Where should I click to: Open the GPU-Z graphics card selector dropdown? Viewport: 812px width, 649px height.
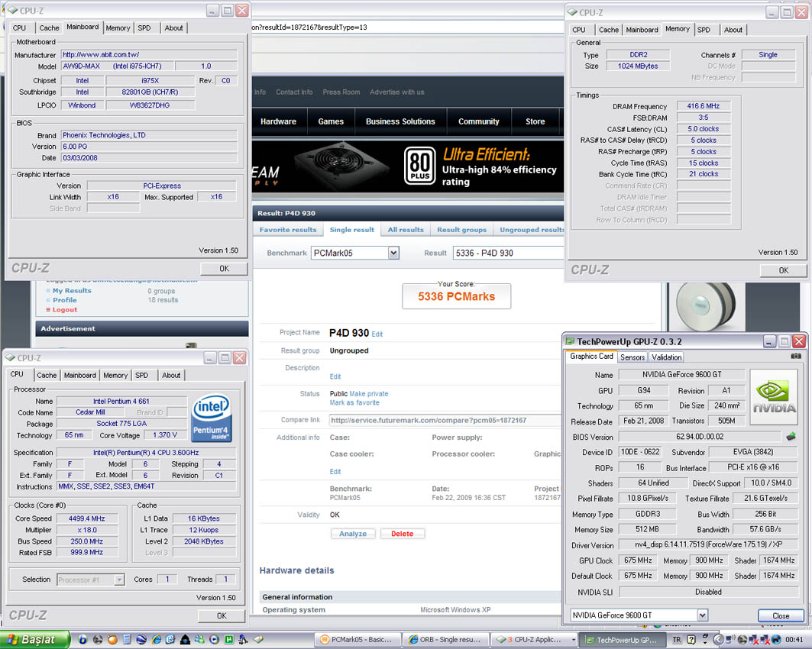pos(702,615)
